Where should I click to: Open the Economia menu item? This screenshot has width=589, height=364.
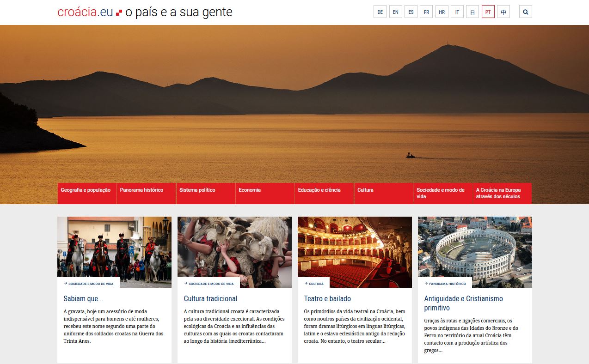[250, 190]
